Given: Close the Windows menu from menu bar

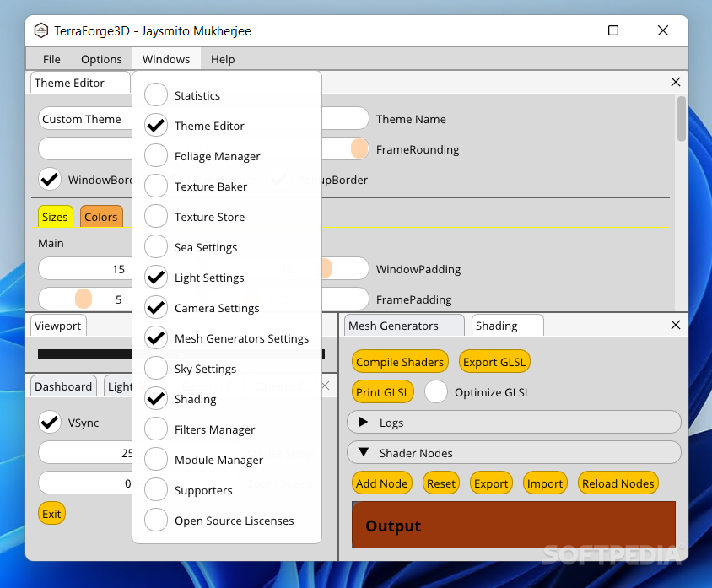Looking at the screenshot, I should [166, 59].
